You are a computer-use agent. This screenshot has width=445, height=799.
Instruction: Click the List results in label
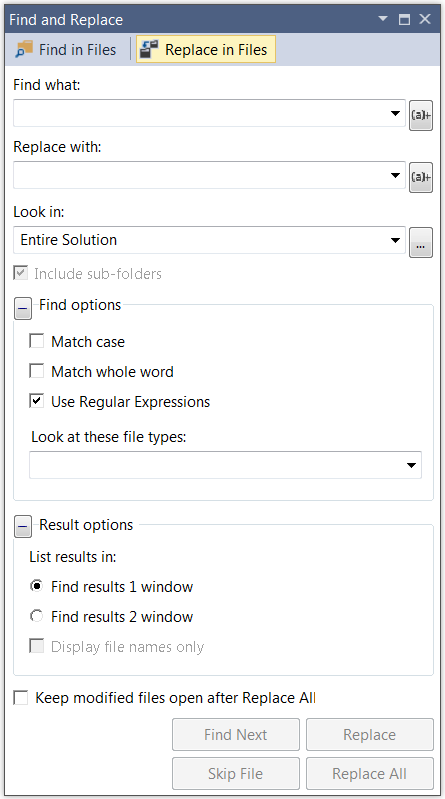tap(73, 556)
